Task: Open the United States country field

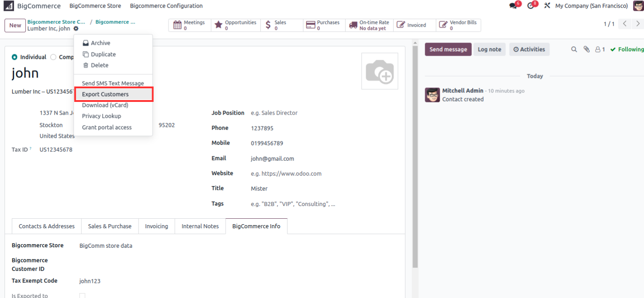Action: pos(57,136)
